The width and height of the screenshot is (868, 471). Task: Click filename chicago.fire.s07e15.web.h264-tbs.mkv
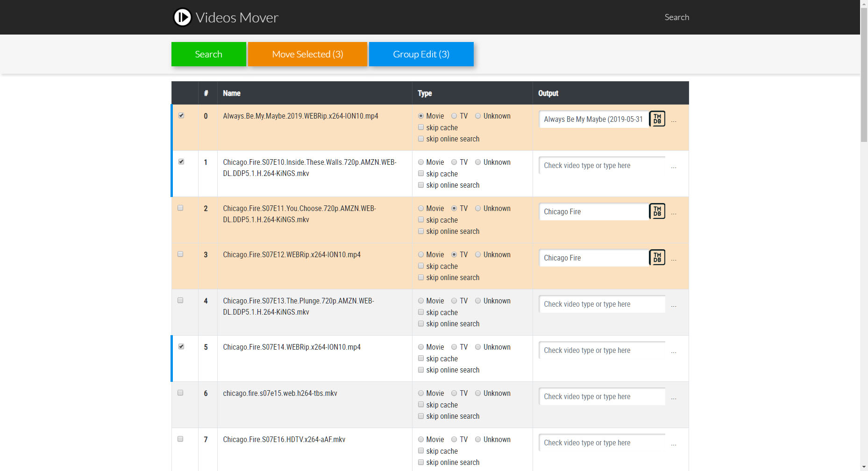coord(280,393)
